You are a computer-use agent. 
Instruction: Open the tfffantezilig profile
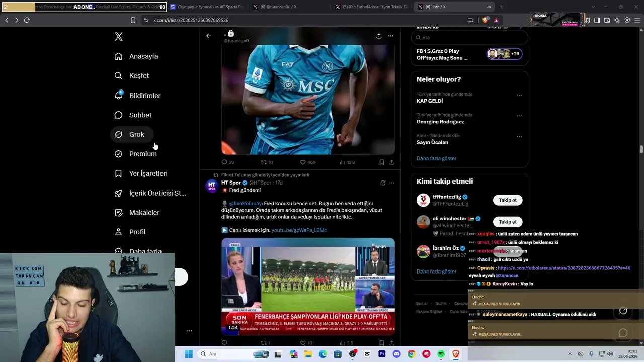pos(447,197)
